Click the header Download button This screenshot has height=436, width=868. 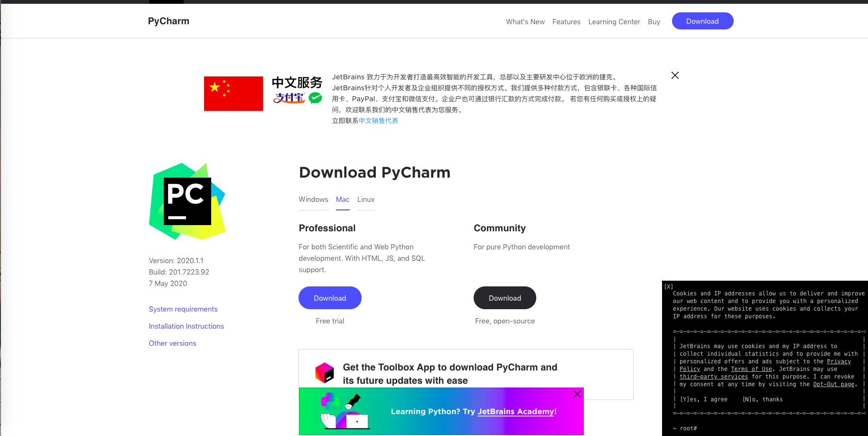pyautogui.click(x=703, y=21)
